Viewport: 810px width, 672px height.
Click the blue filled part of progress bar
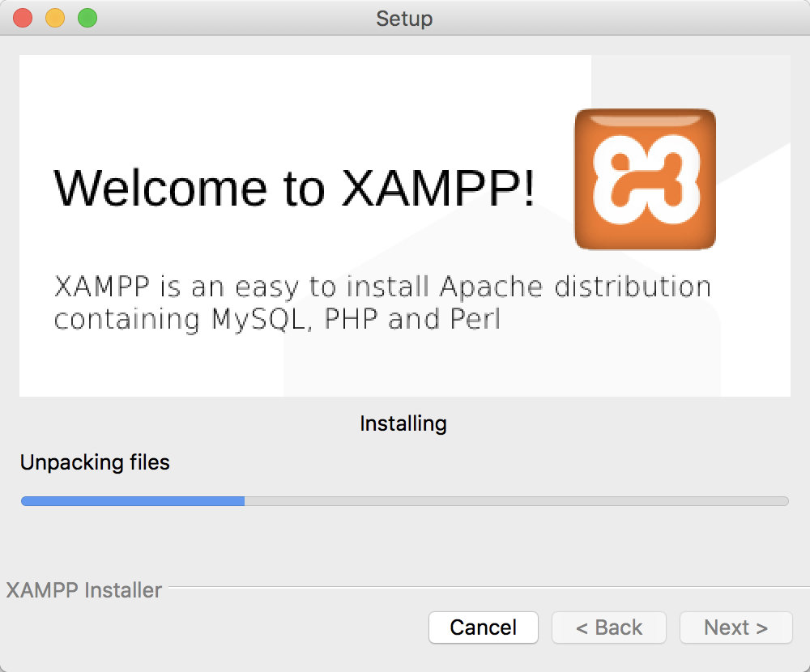click(133, 501)
